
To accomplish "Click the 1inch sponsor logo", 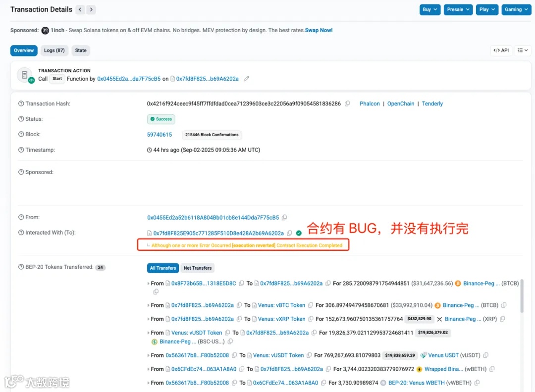I will click(x=45, y=30).
